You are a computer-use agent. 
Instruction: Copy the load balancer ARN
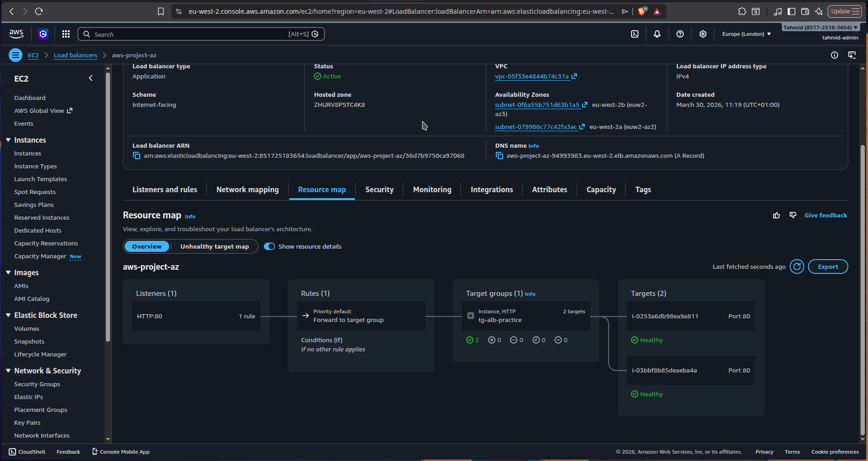tap(137, 156)
